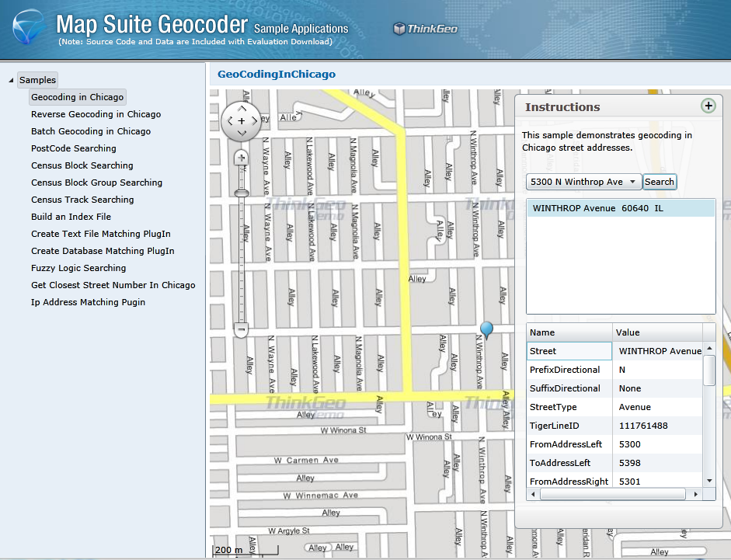Click the table's horizontal scrollbar thumb
This screenshot has width=731, height=560.
click(613, 494)
